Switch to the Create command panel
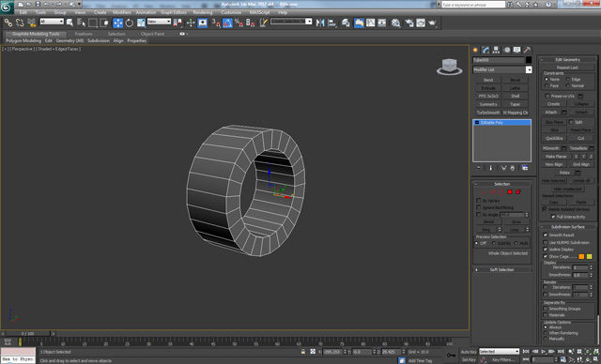Image resolution: width=601 pixels, height=364 pixels. pos(475,50)
